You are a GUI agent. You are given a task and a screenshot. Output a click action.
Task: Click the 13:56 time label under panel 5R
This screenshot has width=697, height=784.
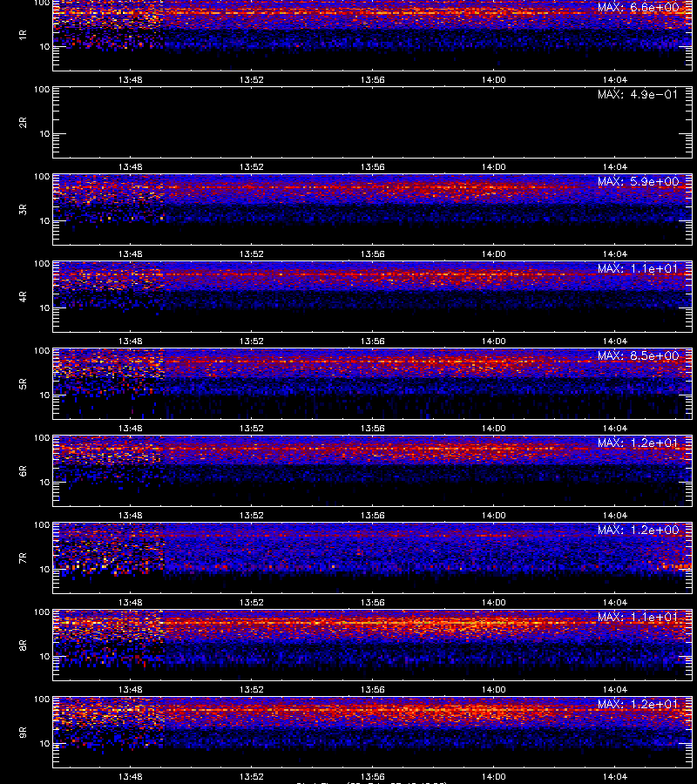coord(373,428)
